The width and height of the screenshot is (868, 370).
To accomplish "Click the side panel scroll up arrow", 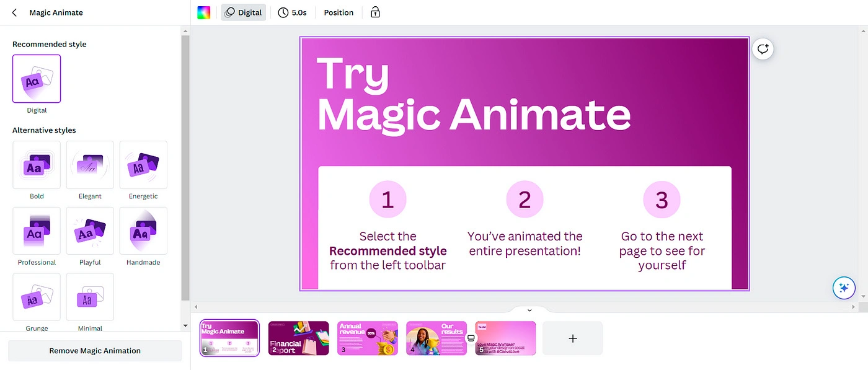I will coord(185,30).
